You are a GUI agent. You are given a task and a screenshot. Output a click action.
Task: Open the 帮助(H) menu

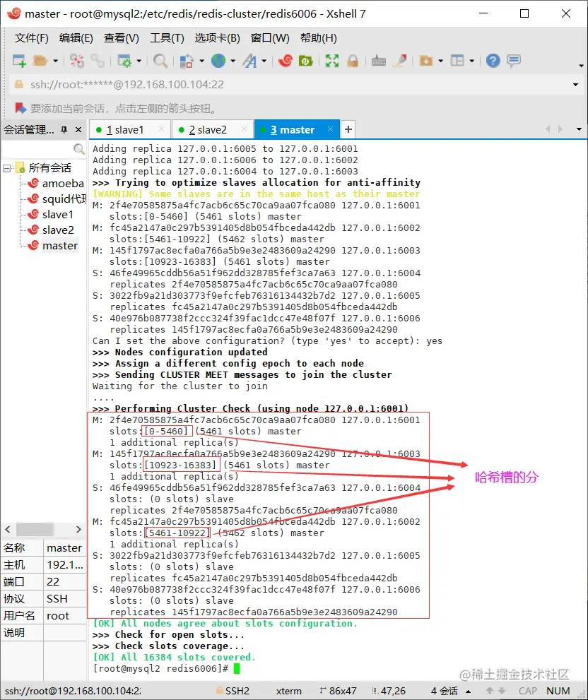[x=318, y=38]
